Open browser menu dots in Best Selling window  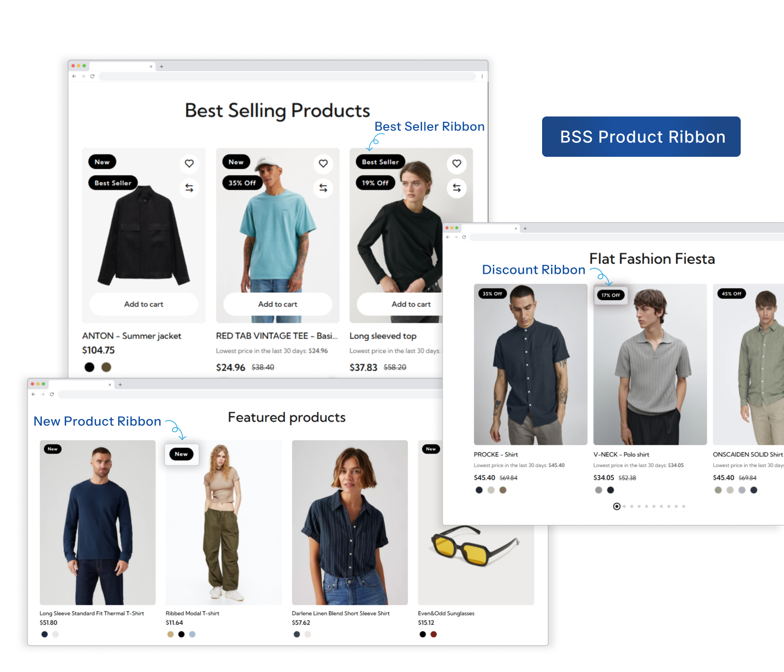482,76
